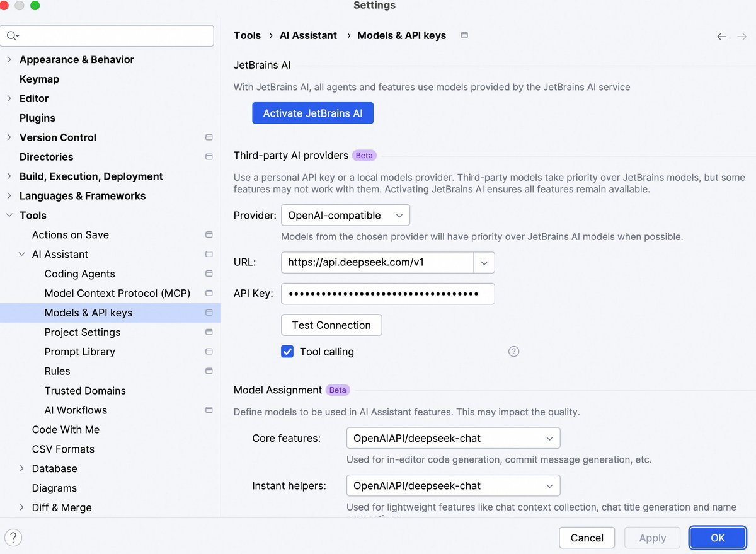The image size is (756, 554).
Task: Expand Build, Execution, Deployment section
Action: point(9,176)
